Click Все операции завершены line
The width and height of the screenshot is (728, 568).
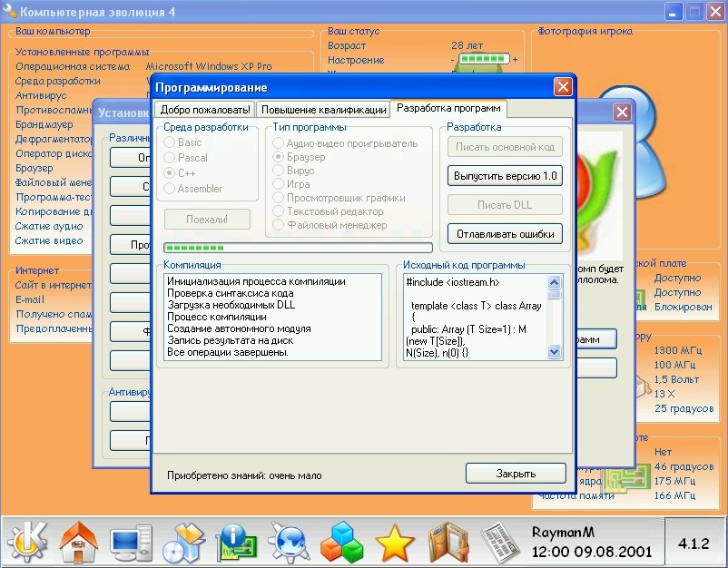point(228,352)
